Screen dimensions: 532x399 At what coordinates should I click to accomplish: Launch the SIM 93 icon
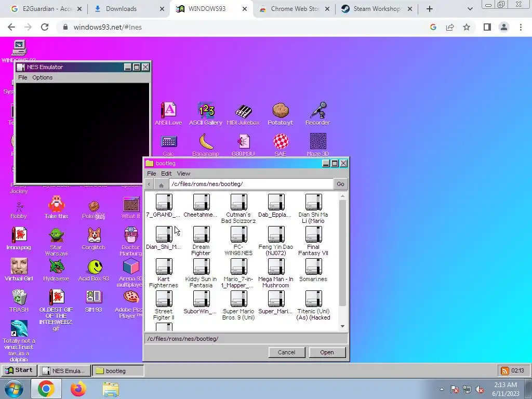coord(94,301)
